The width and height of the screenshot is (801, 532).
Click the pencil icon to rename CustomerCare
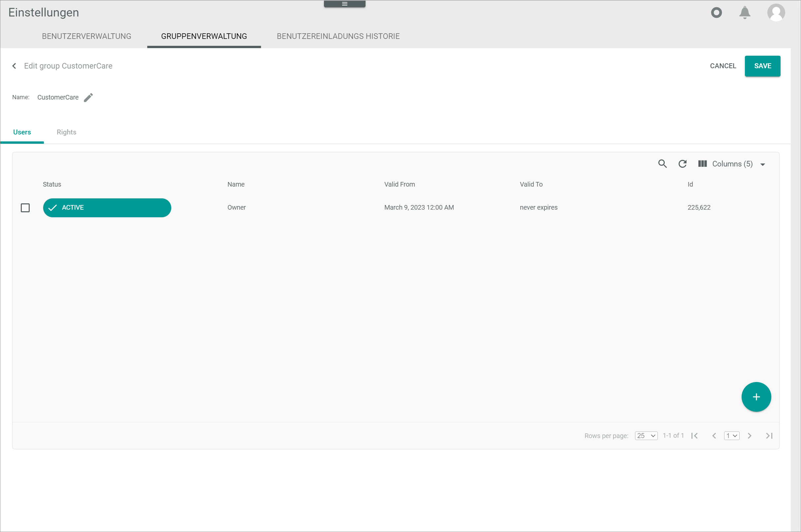[x=88, y=98]
